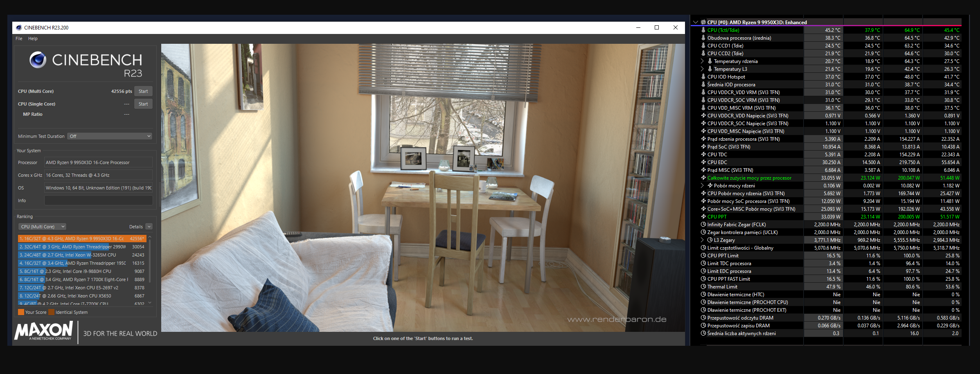Click the Cinebench sphere logo in the left panel

click(x=38, y=60)
